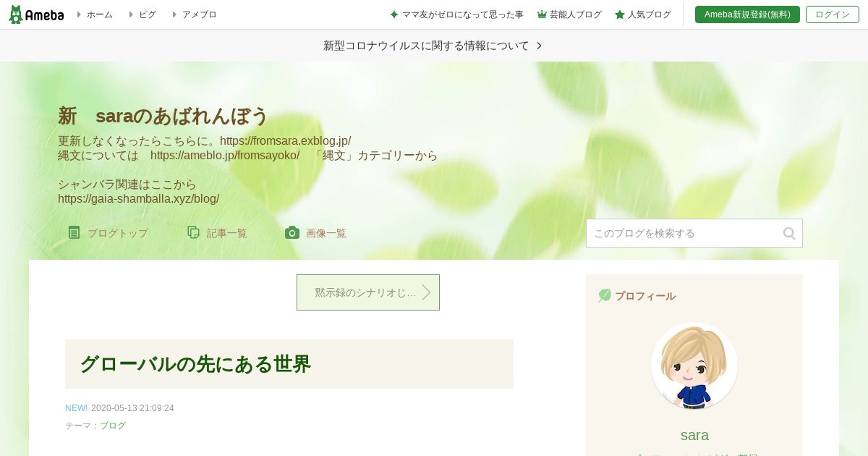Click the ブログ theme link
868x456 pixels.
pyautogui.click(x=113, y=426)
